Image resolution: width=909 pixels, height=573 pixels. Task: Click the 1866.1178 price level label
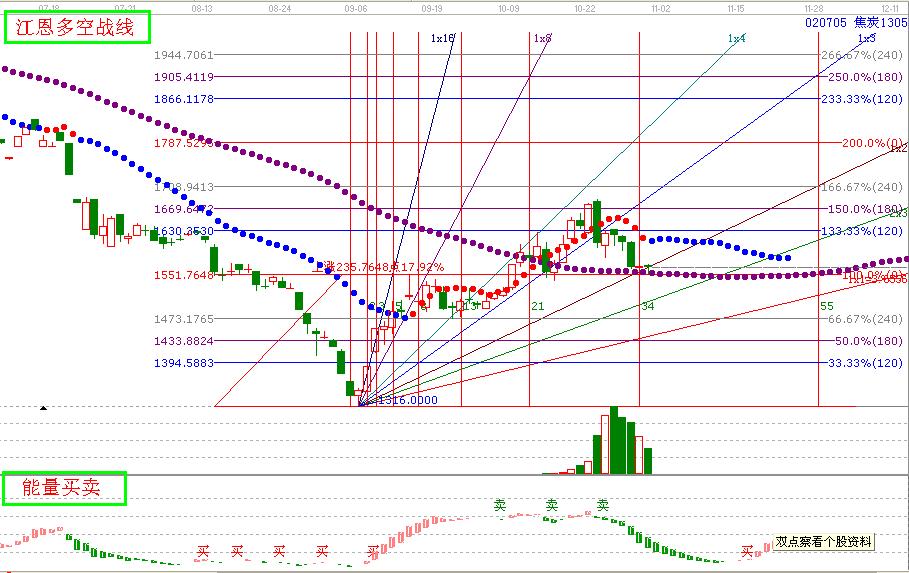click(184, 99)
